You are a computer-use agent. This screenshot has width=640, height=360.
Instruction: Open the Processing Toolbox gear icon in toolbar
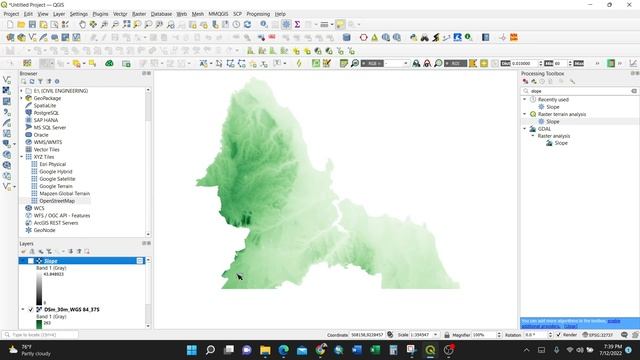[x=286, y=24]
